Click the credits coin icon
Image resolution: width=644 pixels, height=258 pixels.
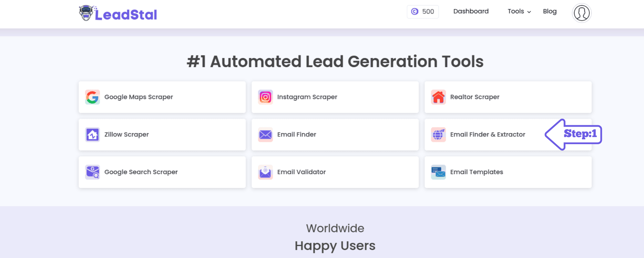click(x=414, y=12)
